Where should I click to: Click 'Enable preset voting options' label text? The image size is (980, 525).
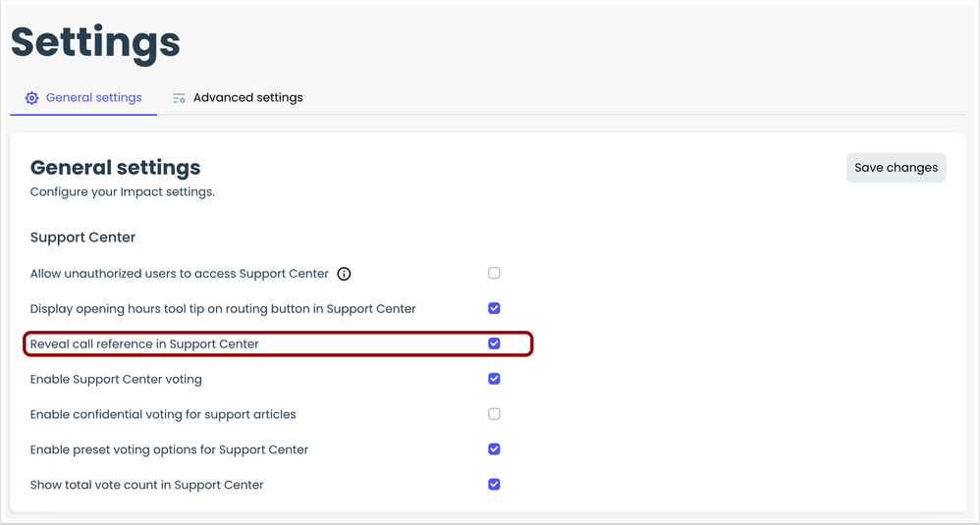169,449
